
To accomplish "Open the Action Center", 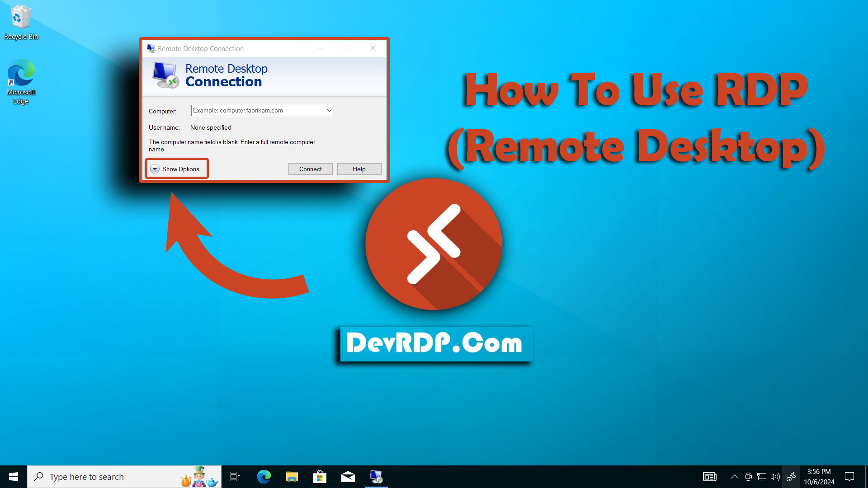I will pyautogui.click(x=849, y=477).
